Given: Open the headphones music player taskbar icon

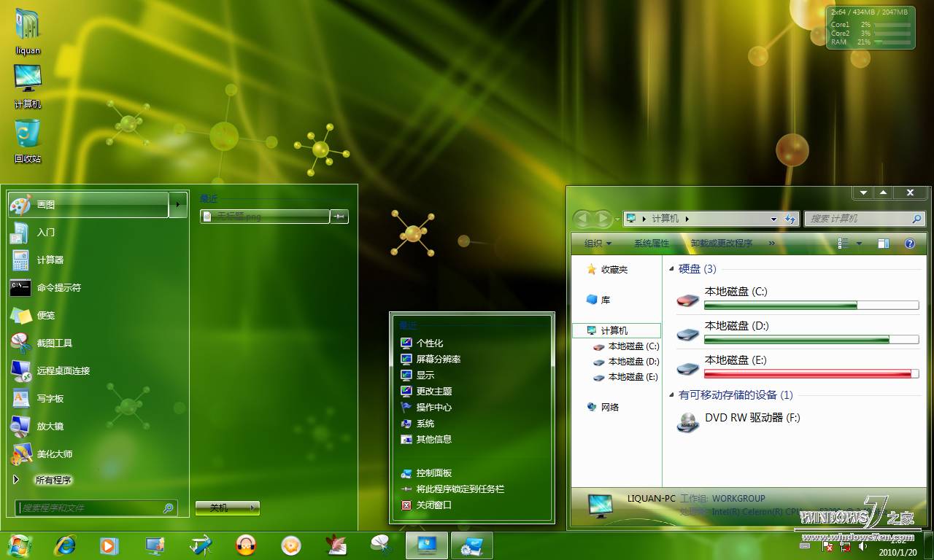Looking at the screenshot, I should pyautogui.click(x=246, y=545).
